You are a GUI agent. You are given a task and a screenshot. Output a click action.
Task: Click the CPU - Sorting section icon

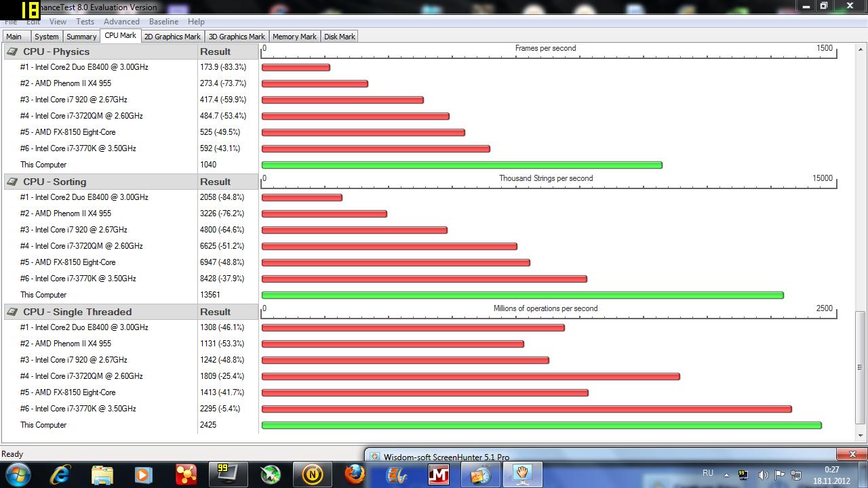tap(12, 182)
